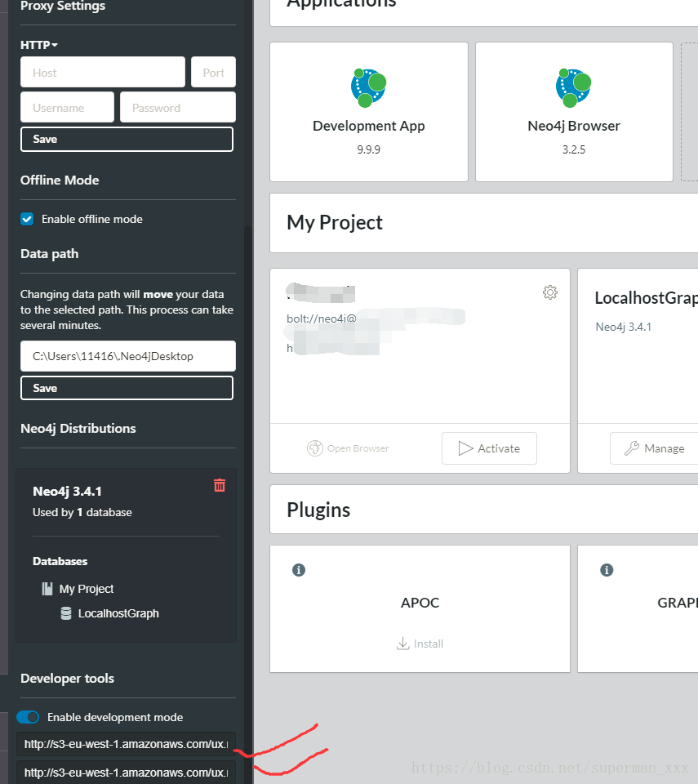Select My Project in Databases tree

click(87, 589)
